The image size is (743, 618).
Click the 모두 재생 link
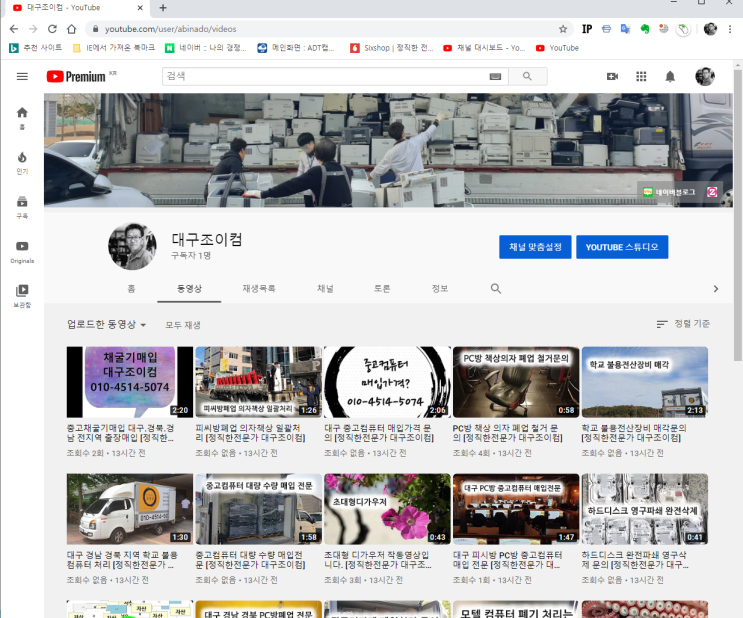183,325
